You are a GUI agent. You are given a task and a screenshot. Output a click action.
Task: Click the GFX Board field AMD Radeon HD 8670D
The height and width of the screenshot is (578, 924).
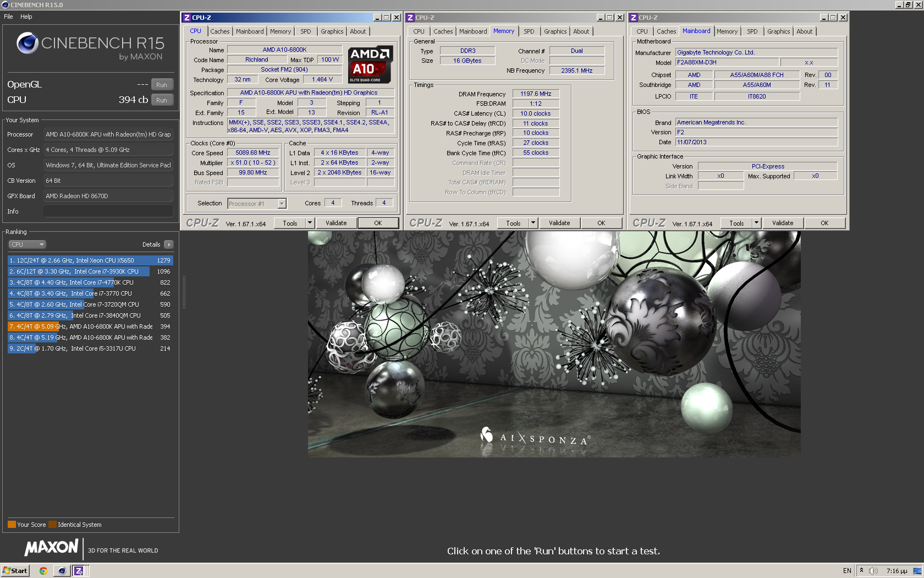tap(108, 196)
